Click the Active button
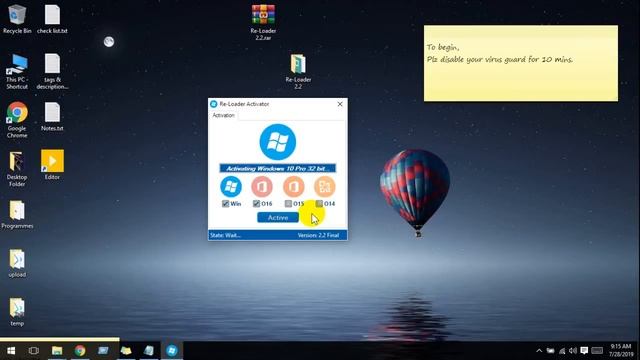 click(278, 218)
